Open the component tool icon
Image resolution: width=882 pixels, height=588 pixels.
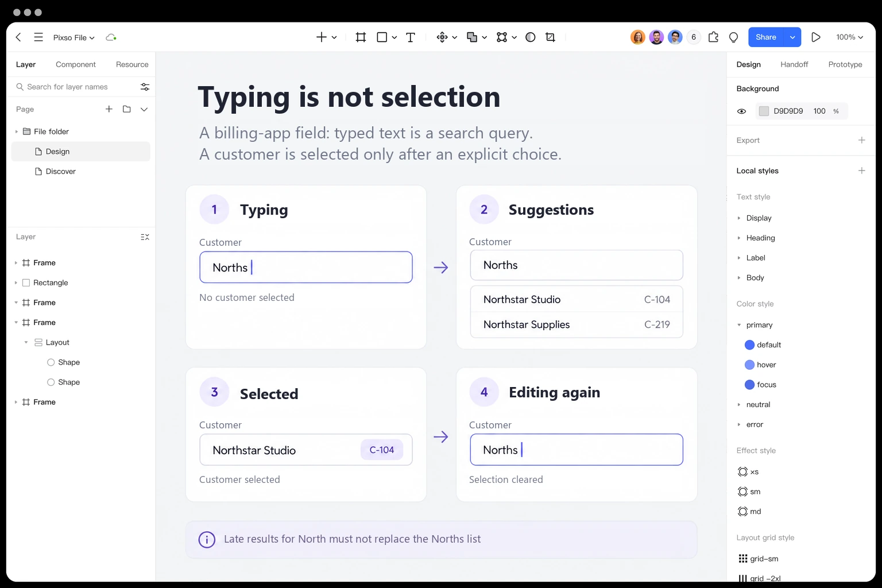click(x=442, y=37)
